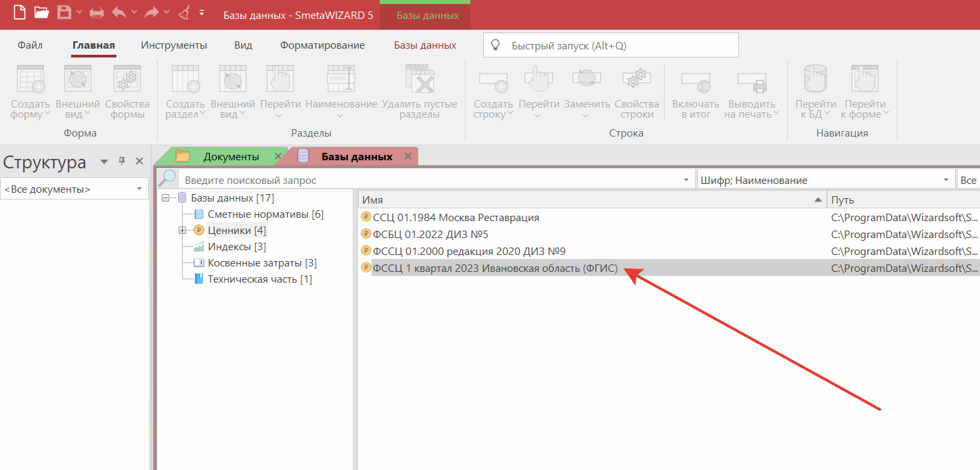The height and width of the screenshot is (470, 980).
Task: Collapse the Базы данных [17] tree node
Action: [x=166, y=198]
